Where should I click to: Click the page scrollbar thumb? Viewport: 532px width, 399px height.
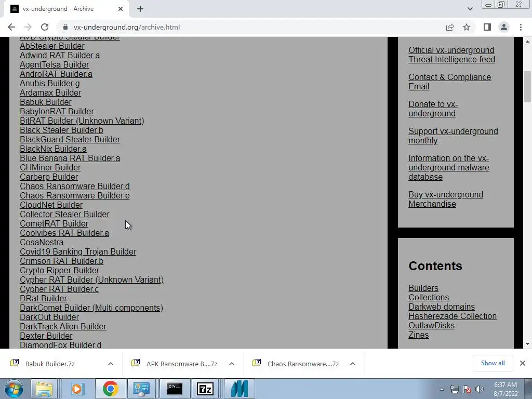coord(528,86)
